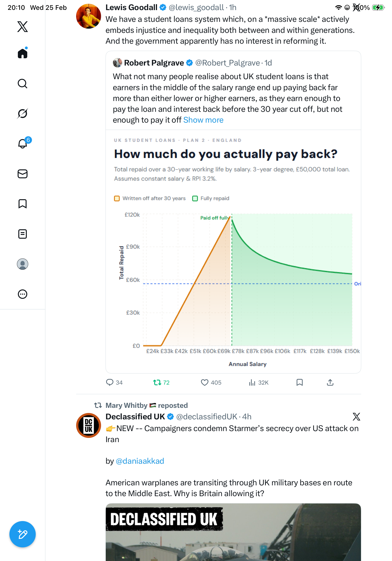392x561 pixels.
Task: Compose a new post
Action: (23, 534)
